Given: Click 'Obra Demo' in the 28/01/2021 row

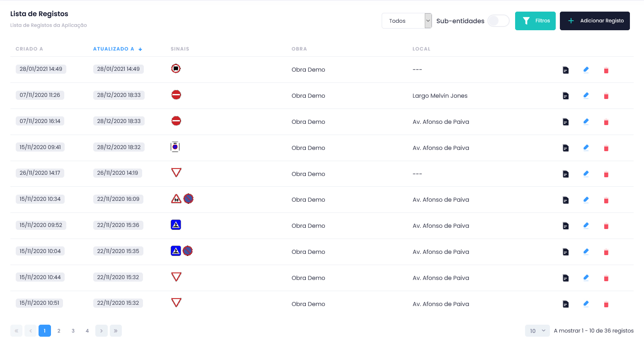Looking at the screenshot, I should tap(308, 70).
